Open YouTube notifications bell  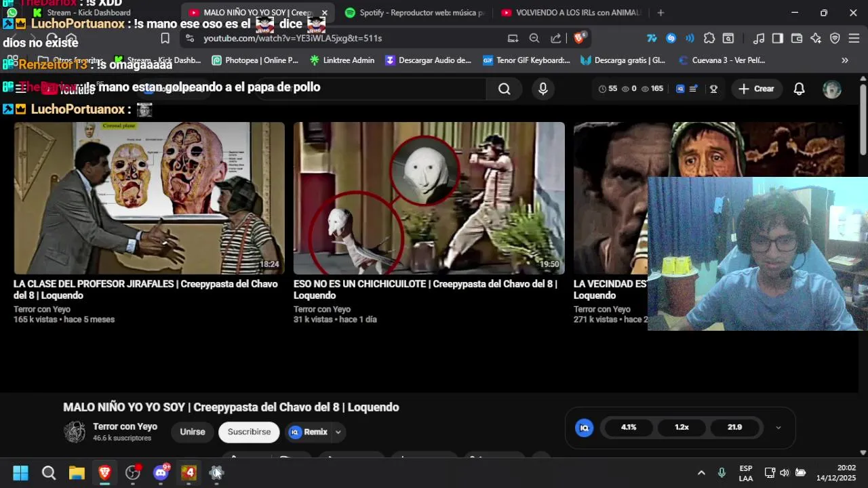coord(799,89)
